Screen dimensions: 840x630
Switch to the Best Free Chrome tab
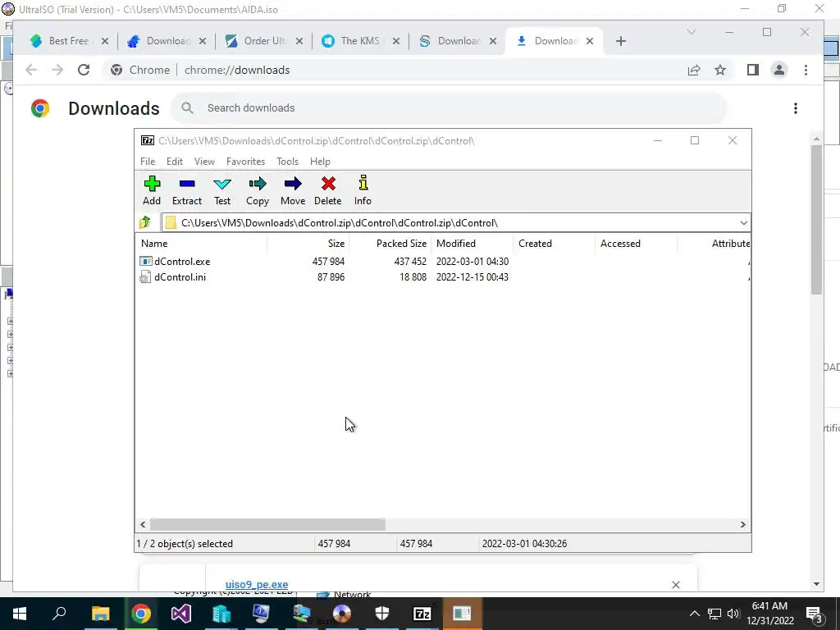click(x=68, y=41)
